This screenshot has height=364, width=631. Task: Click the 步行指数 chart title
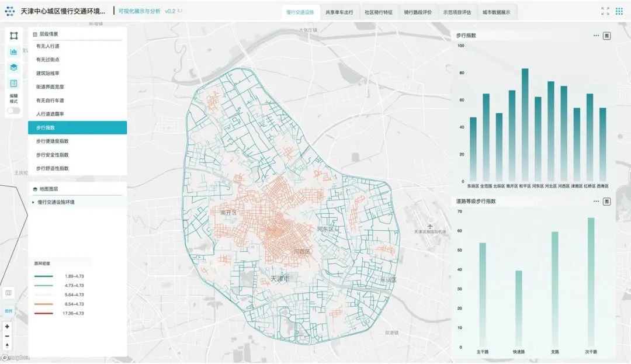point(466,36)
